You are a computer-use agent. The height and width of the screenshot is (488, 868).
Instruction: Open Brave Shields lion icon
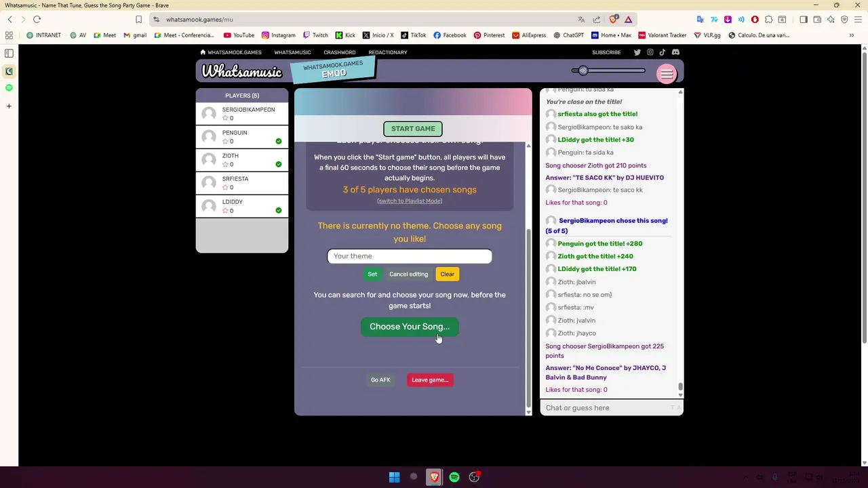point(614,20)
